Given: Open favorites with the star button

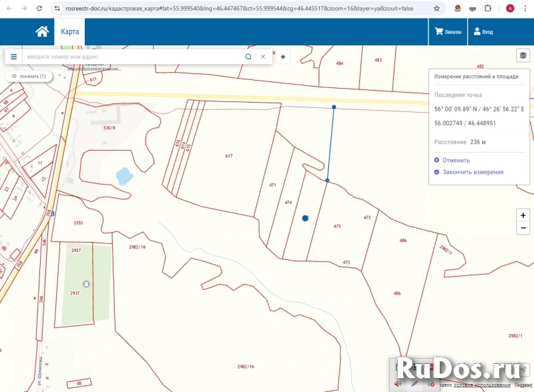Looking at the screenshot, I should (x=283, y=57).
